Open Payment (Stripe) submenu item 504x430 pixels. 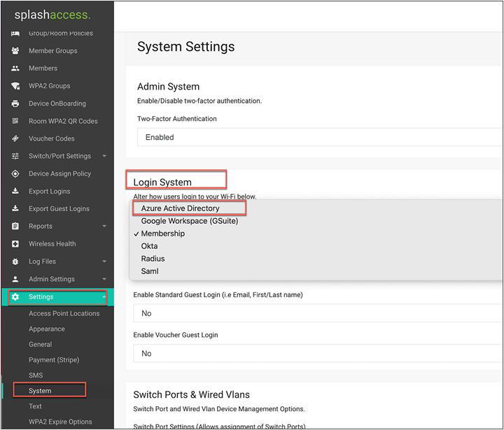pos(54,359)
